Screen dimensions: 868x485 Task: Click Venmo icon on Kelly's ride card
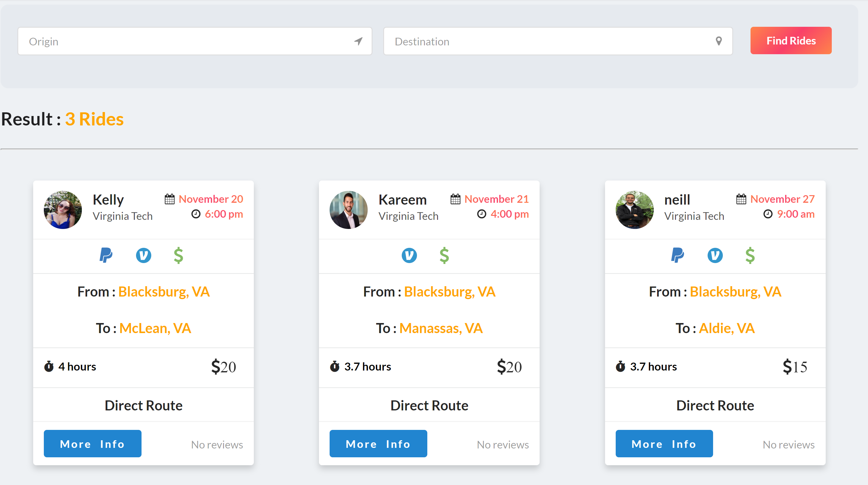tap(143, 255)
